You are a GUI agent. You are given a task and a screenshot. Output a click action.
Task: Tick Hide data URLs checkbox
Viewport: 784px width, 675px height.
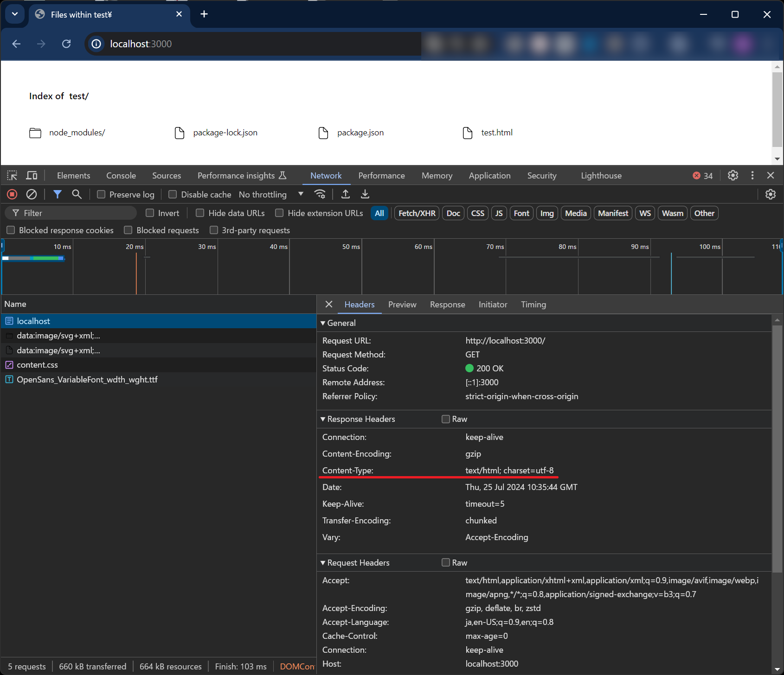(200, 213)
